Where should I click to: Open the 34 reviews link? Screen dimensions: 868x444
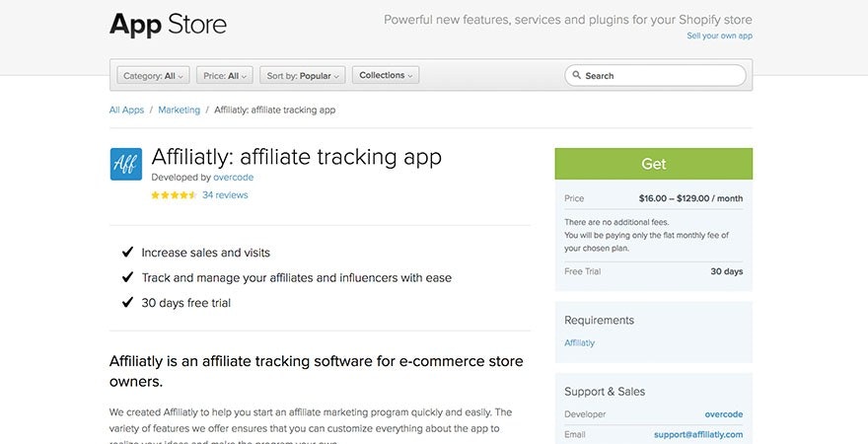225,195
